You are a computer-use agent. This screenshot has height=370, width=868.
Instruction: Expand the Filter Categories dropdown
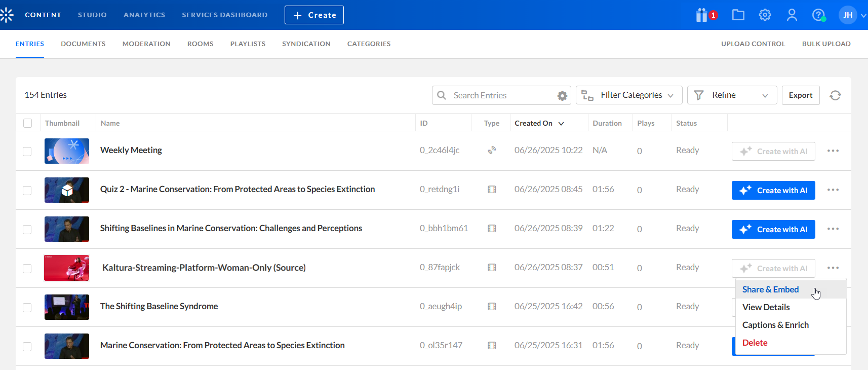click(629, 95)
